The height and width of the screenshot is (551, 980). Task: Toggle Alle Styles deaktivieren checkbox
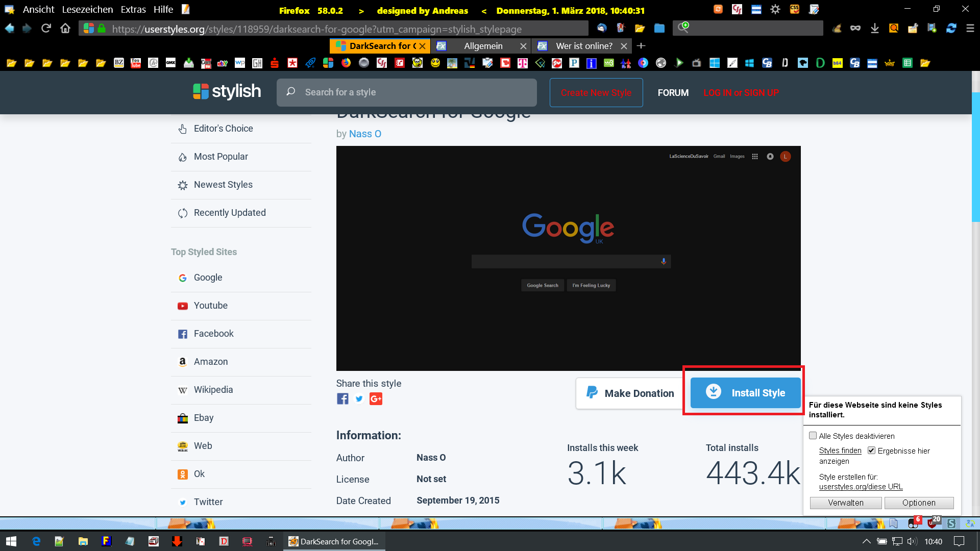(813, 436)
